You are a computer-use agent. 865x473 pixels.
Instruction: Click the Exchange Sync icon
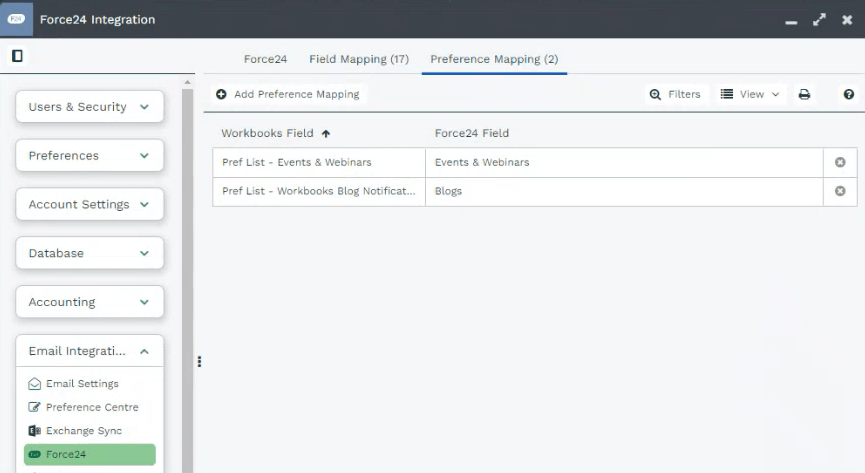[x=34, y=431]
